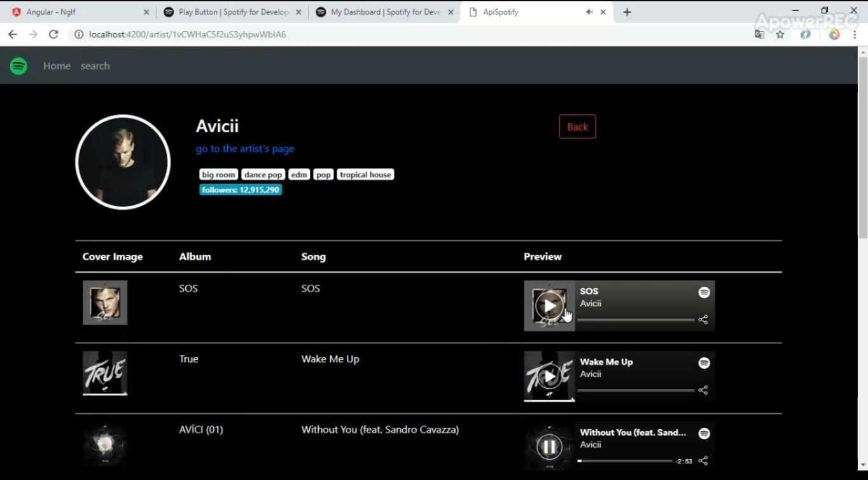Open the Spotify icon on the Without You preview

[x=704, y=434]
